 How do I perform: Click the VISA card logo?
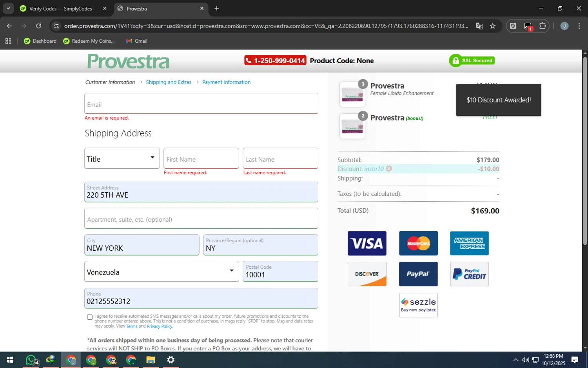[x=367, y=243]
